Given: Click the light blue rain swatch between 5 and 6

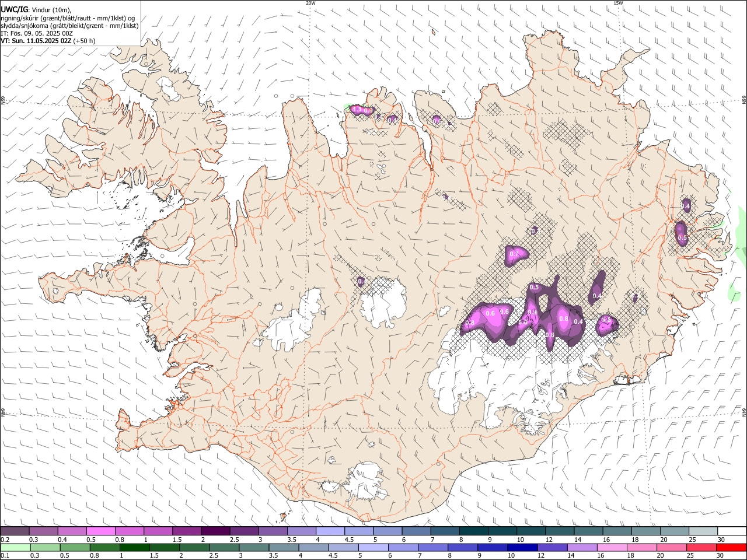Looking at the screenshot, I should 372,547.
